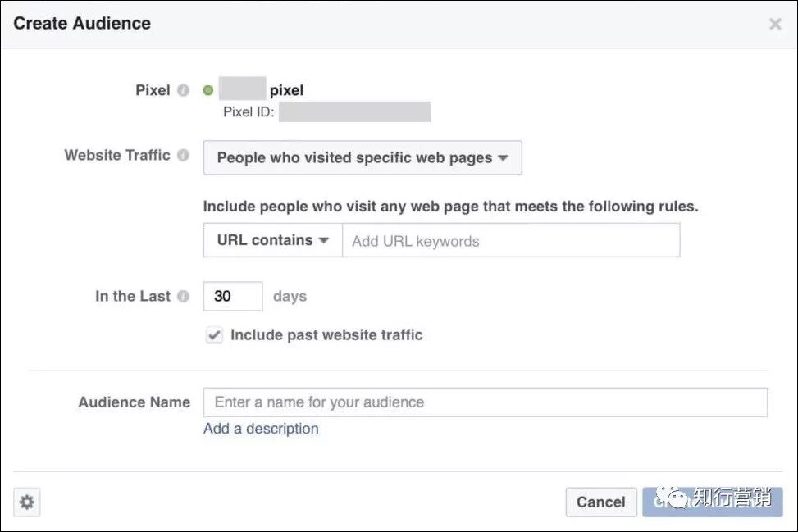Click the Cancel button
798x532 pixels.
[601, 502]
